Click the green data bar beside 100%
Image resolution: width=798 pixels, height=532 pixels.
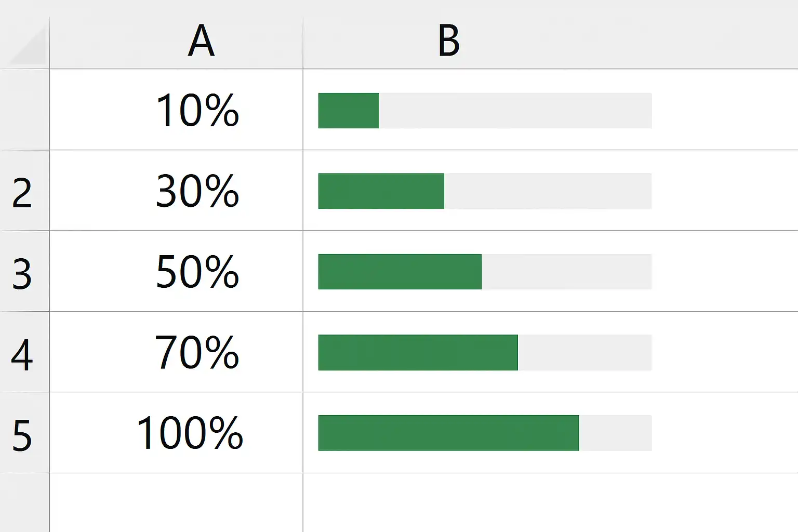pyautogui.click(x=448, y=433)
